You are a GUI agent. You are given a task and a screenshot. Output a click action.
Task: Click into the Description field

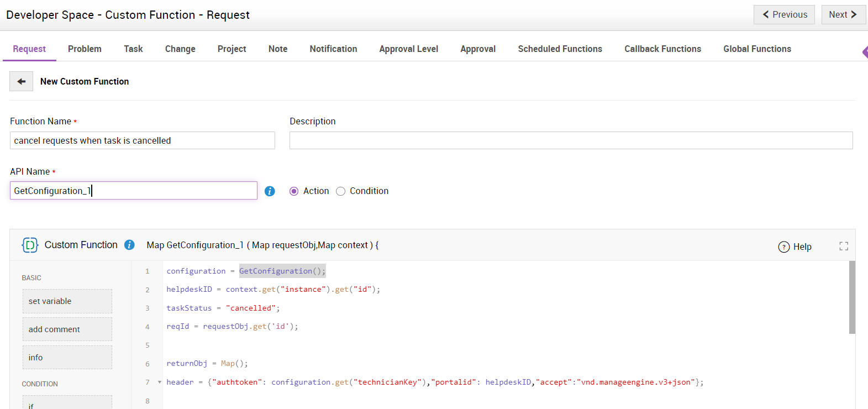tap(571, 140)
